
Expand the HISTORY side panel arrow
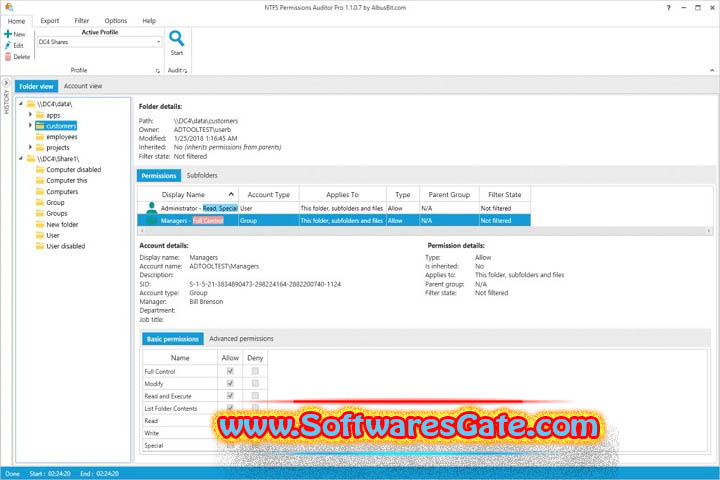pos(6,83)
